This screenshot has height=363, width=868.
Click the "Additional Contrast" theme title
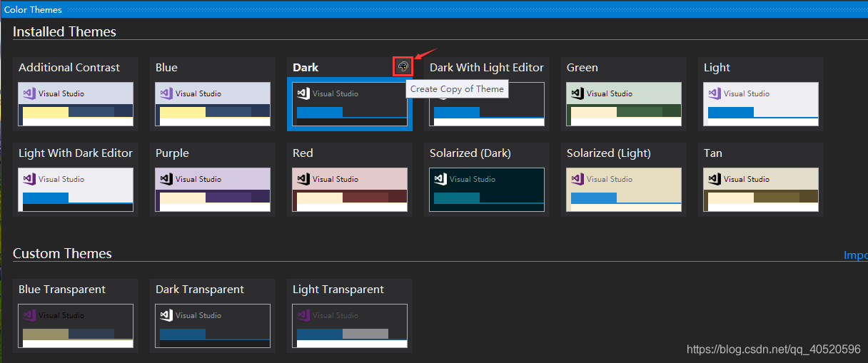click(x=69, y=68)
